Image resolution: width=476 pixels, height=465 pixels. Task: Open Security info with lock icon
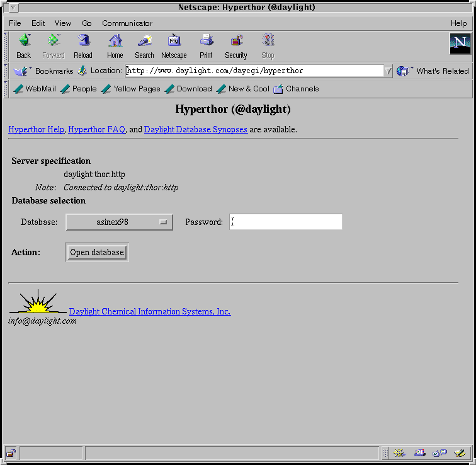(236, 45)
